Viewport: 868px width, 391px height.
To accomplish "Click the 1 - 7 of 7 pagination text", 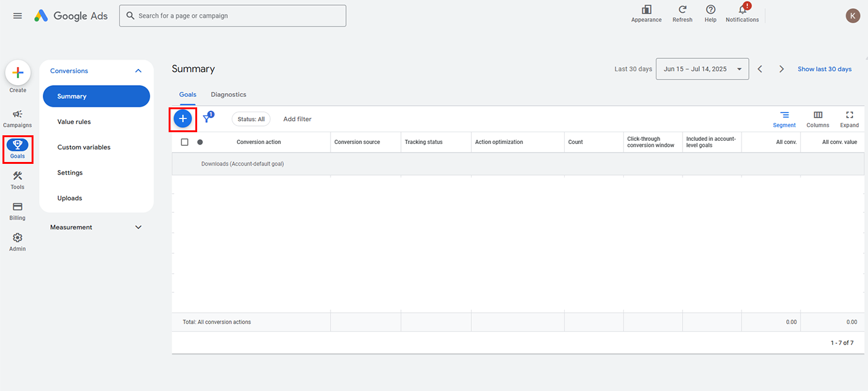I will point(842,343).
